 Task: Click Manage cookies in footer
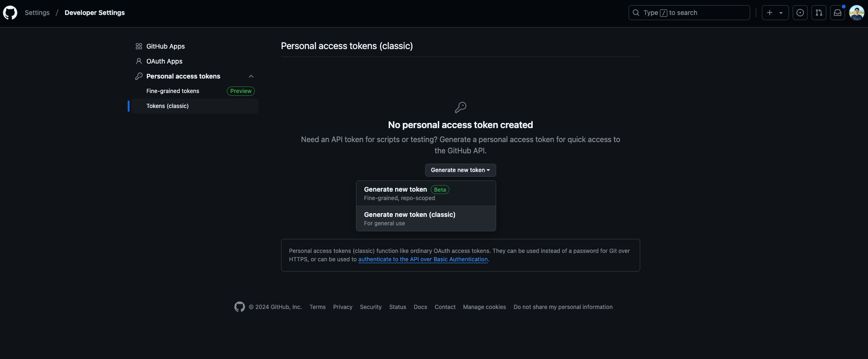coord(485,307)
